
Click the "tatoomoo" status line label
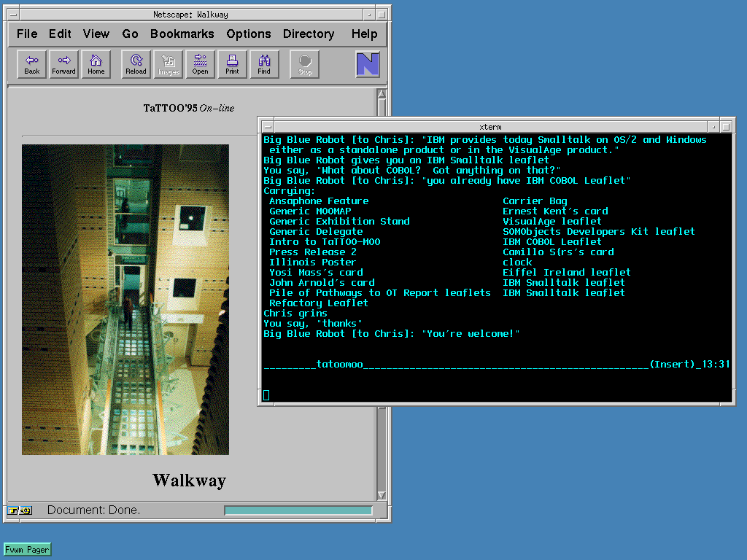point(340,365)
